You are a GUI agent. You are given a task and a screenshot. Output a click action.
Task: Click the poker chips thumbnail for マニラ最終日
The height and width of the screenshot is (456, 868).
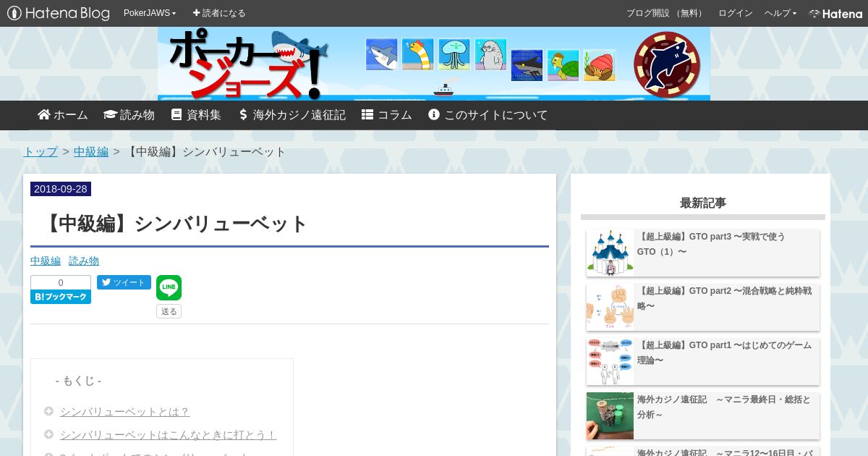coord(610,415)
